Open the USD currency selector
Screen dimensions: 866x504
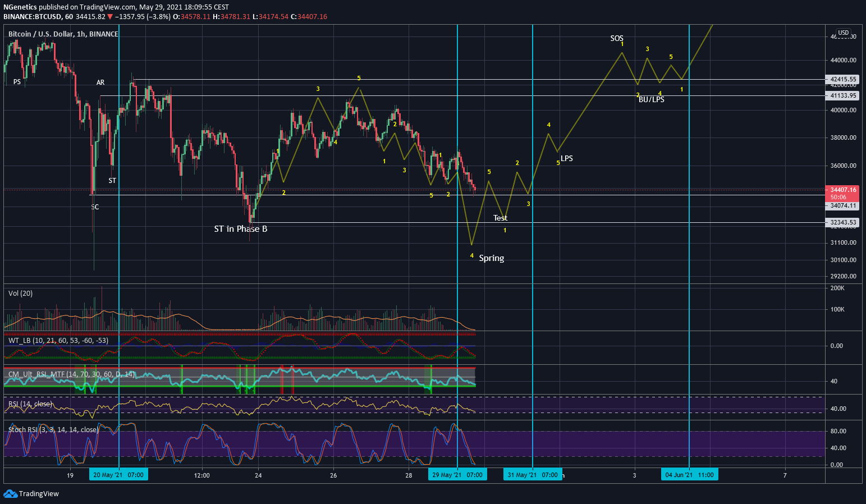click(844, 33)
